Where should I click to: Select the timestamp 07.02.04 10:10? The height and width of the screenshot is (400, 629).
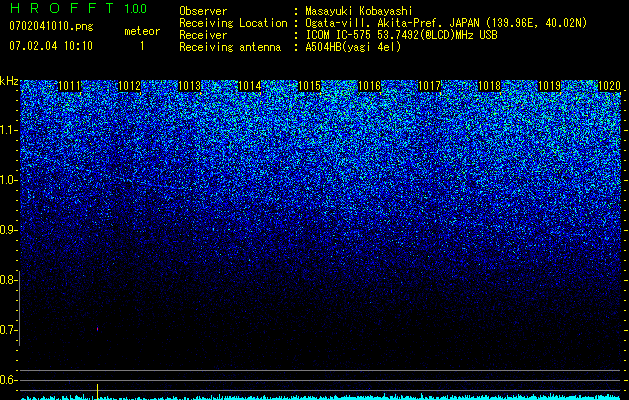51,46
